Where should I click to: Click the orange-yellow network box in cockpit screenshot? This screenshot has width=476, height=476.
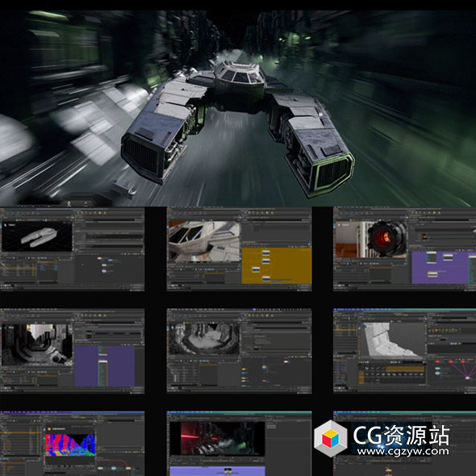coord(277,266)
